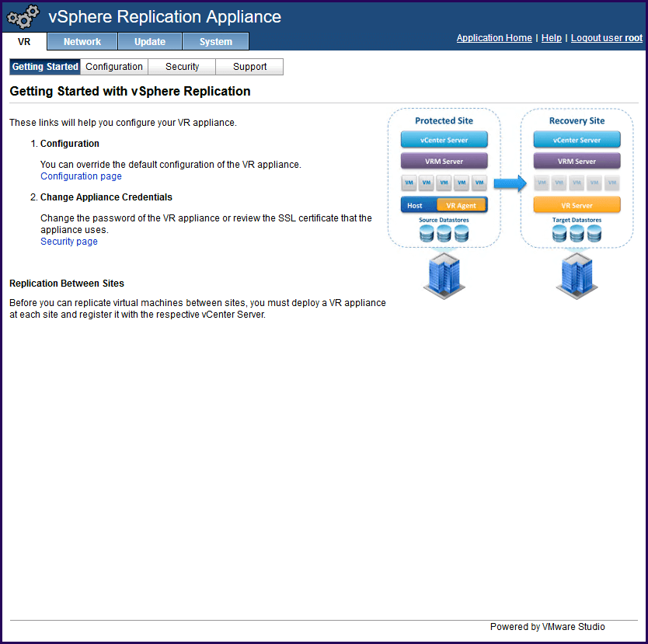This screenshot has height=644, width=648.
Task: Click the 'vSphere Replication Appliance' title
Action: click(165, 17)
